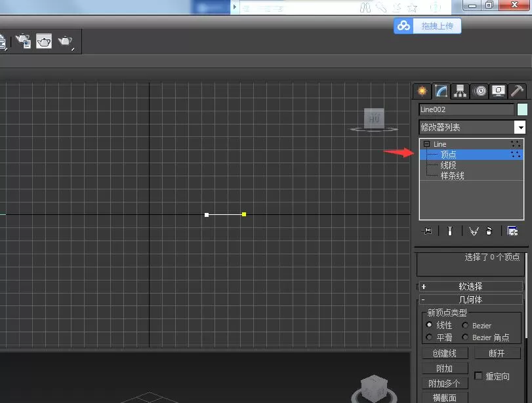Open Configure Modifier Sets icon

pyautogui.click(x=512, y=231)
